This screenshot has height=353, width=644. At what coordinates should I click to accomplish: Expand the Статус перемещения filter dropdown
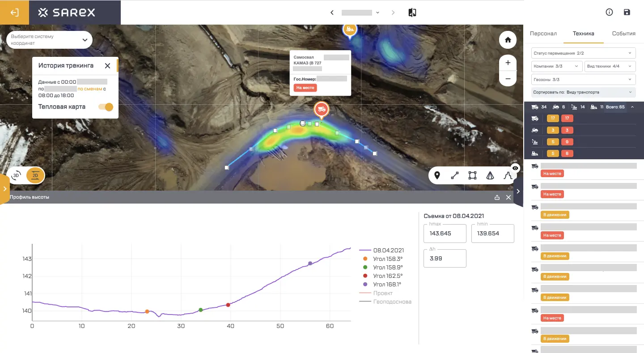583,53
